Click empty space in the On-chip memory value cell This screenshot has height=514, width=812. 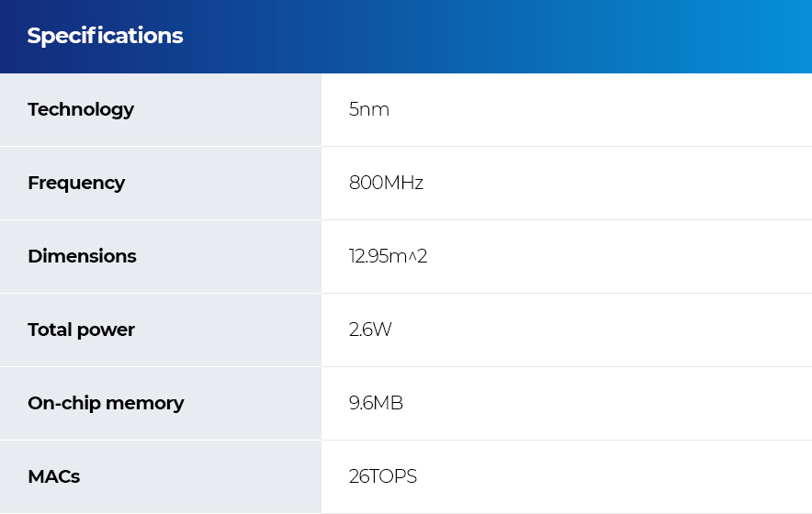[601, 404]
